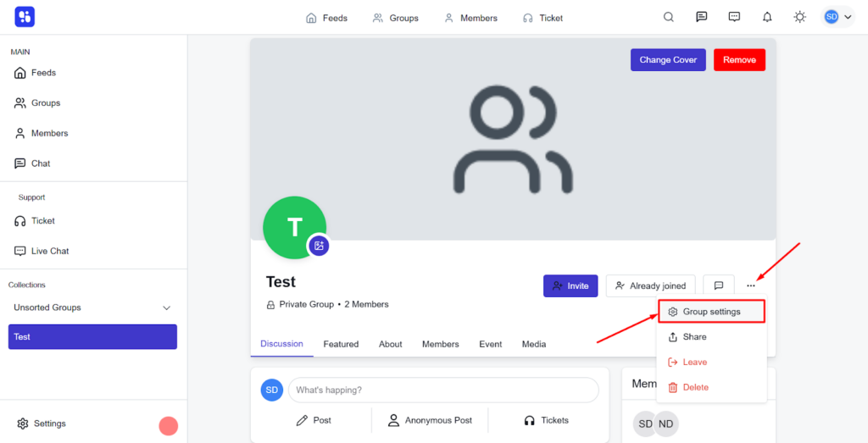Open Feeds from the top navigation
Viewport: 868px width, 443px height.
pyautogui.click(x=326, y=19)
